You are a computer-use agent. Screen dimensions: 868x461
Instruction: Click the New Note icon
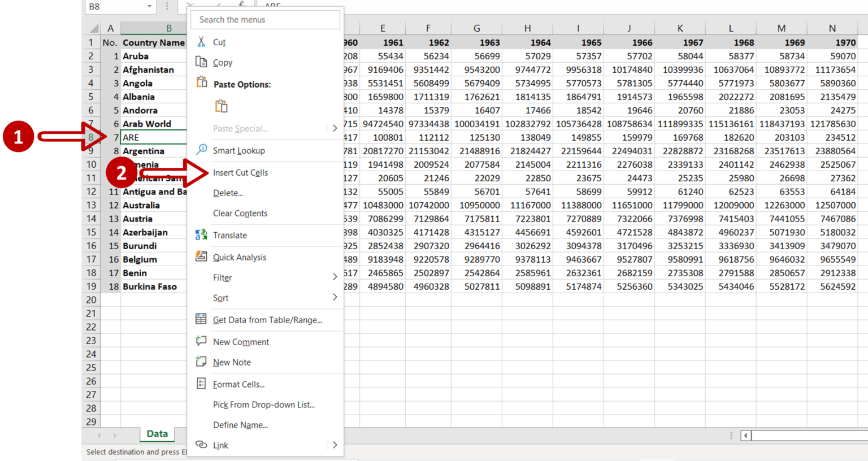(x=201, y=362)
